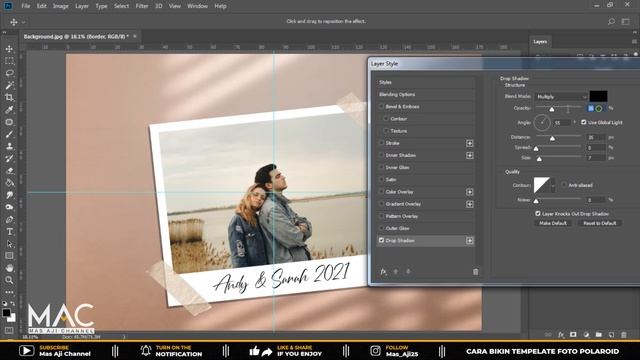This screenshot has height=360, width=640.
Task: Add another Gradient Overlay with plus button
Action: click(x=470, y=204)
